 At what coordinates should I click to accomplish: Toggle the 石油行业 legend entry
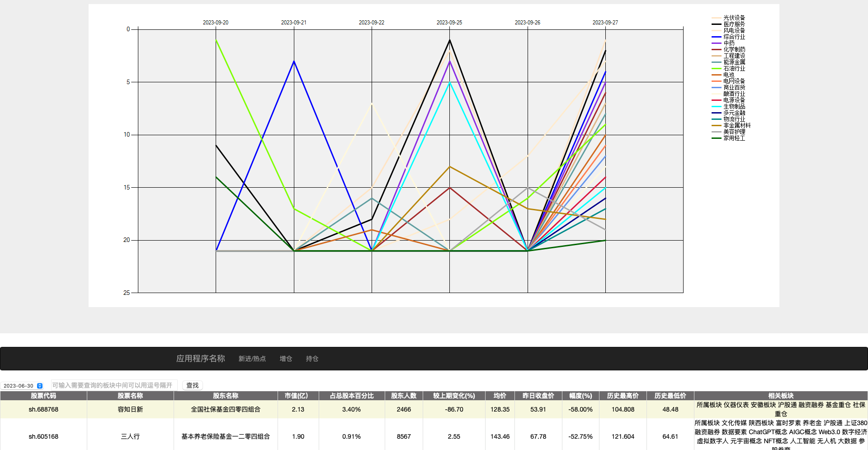[x=728, y=68]
